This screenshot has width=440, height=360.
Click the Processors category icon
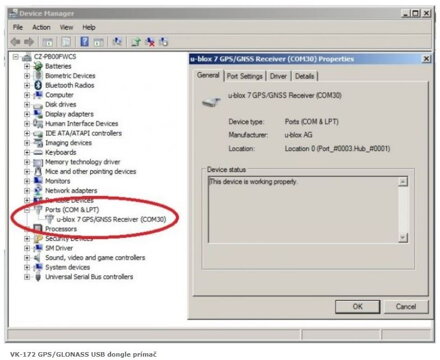(x=38, y=229)
